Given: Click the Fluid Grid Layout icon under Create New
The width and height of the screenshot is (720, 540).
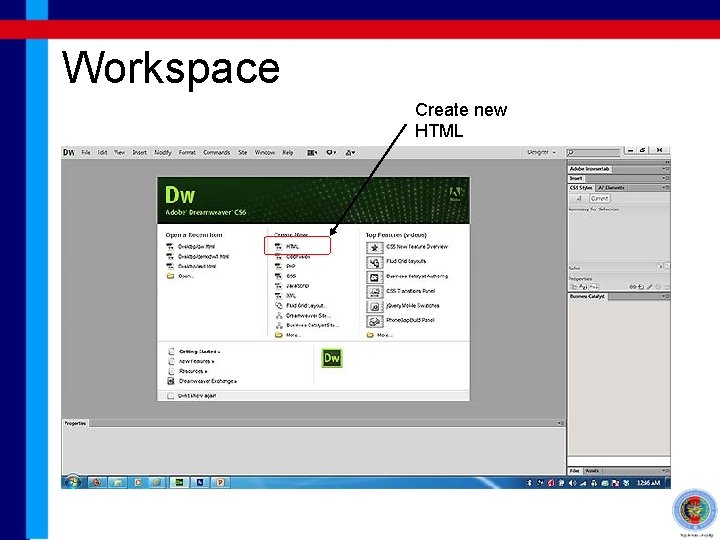Looking at the screenshot, I should tap(278, 305).
